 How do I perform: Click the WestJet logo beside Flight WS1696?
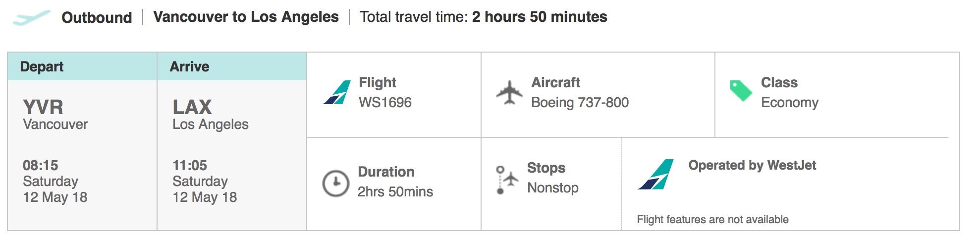click(x=336, y=92)
